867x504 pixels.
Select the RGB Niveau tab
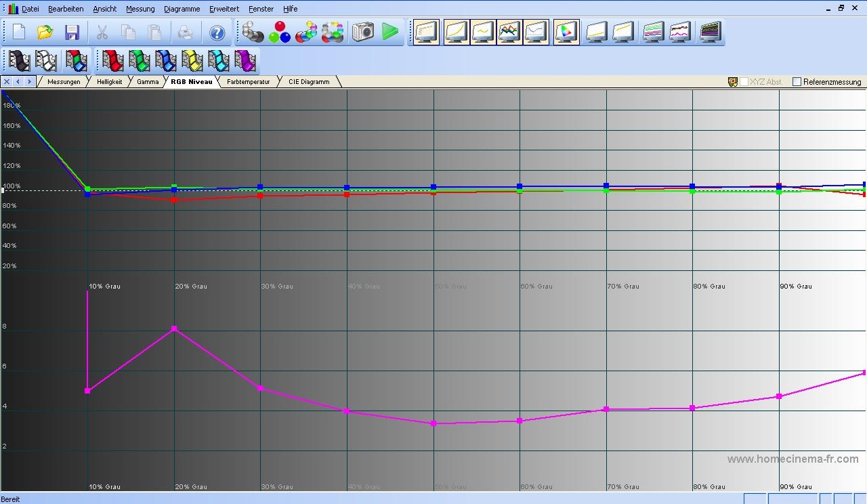click(x=191, y=81)
